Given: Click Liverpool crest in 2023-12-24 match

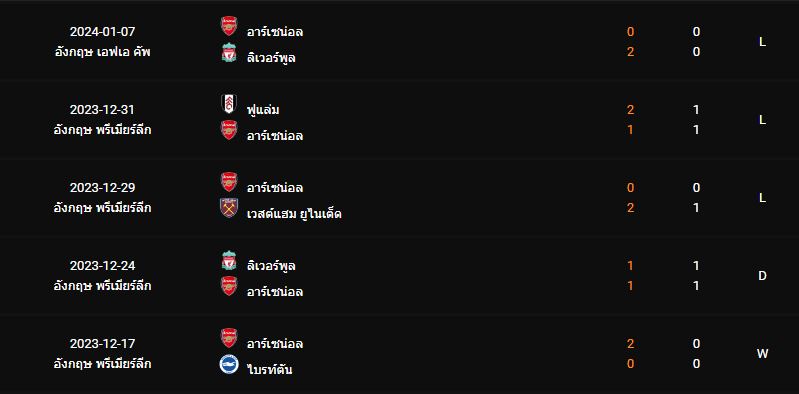Looking at the screenshot, I should pyautogui.click(x=229, y=260).
